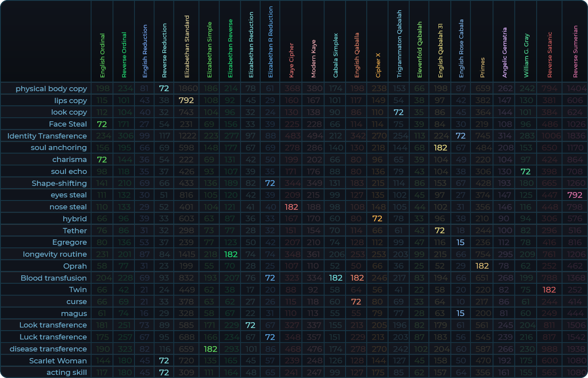The width and height of the screenshot is (588, 378).
Task: Click the William G. Gray column header
Action: click(526, 55)
